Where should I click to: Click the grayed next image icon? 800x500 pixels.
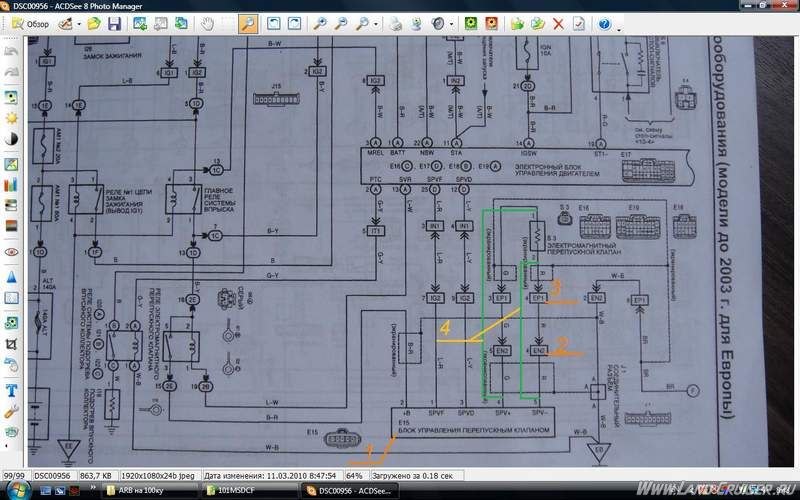coord(161,24)
